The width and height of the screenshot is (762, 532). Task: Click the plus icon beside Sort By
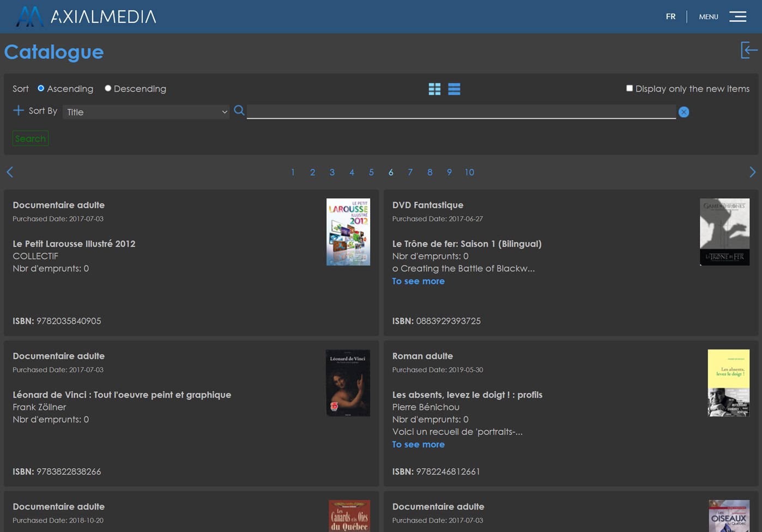point(19,111)
